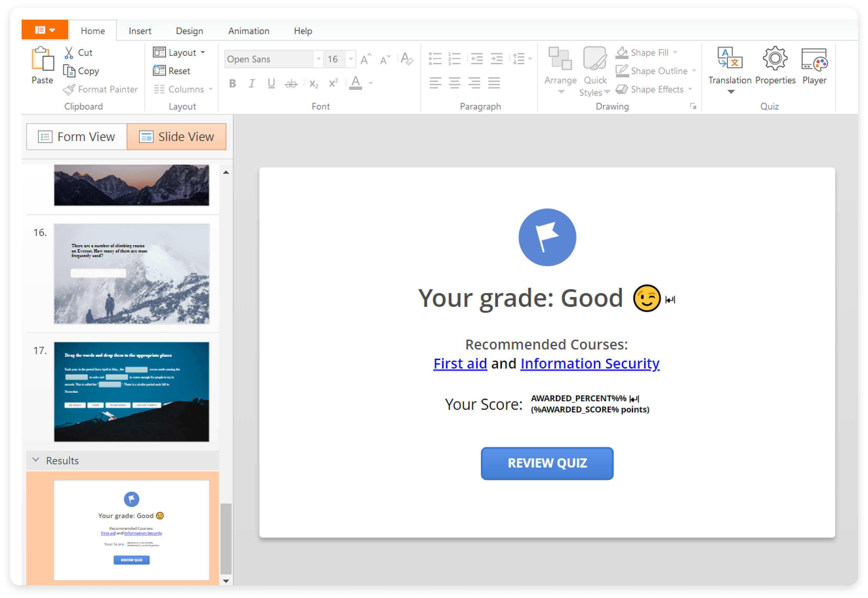Expand Shape Outline options

pos(694,71)
